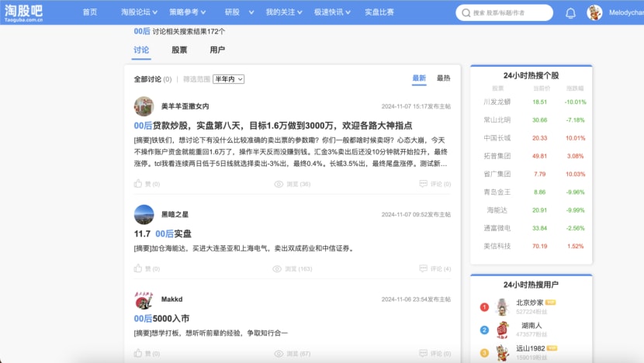This screenshot has height=363, width=644.
Task: Click the search box for stocks
Action: (504, 12)
